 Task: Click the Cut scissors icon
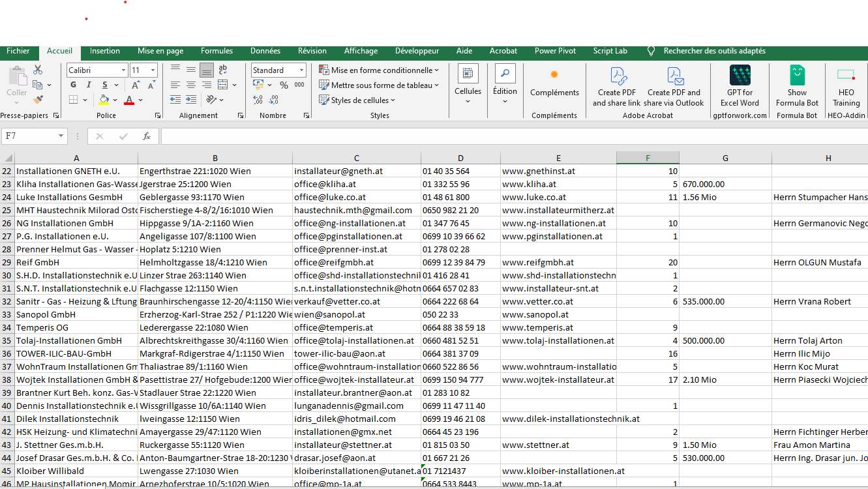[38, 70]
